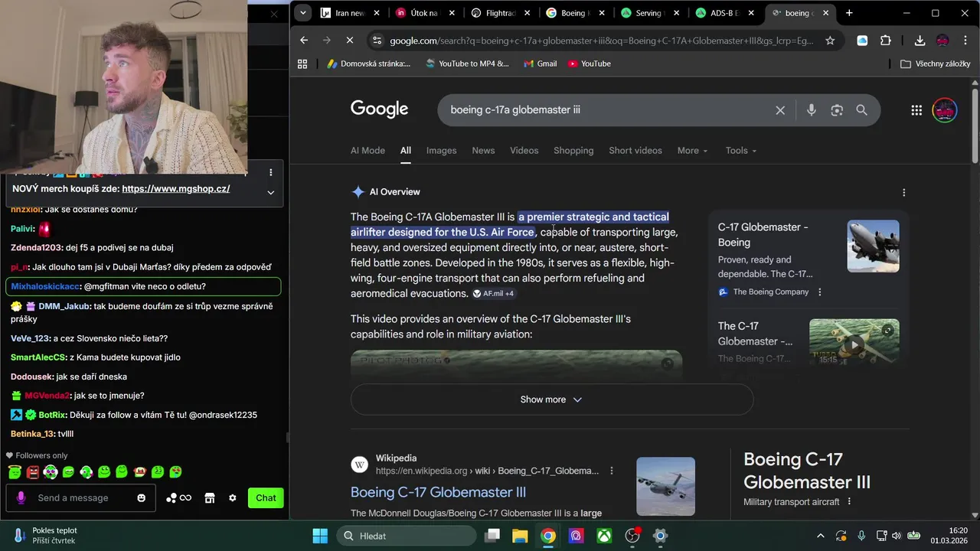Open YouTube to MP4 bookmark
Image resolution: width=980 pixels, height=551 pixels.
pos(467,64)
